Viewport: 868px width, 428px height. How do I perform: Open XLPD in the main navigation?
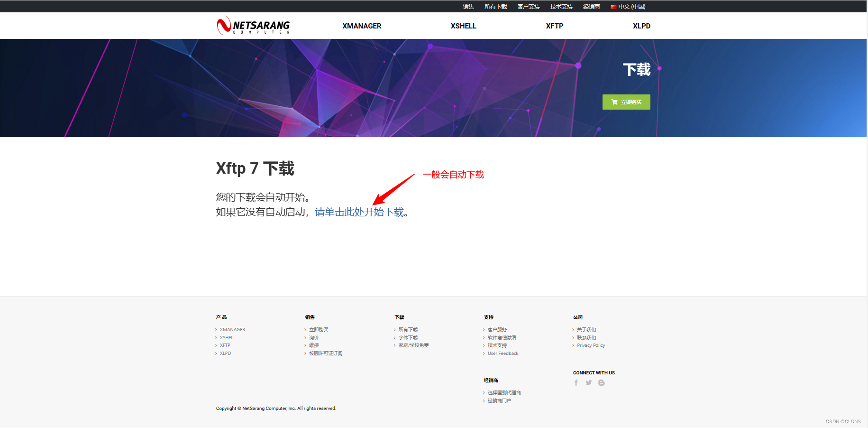[641, 26]
